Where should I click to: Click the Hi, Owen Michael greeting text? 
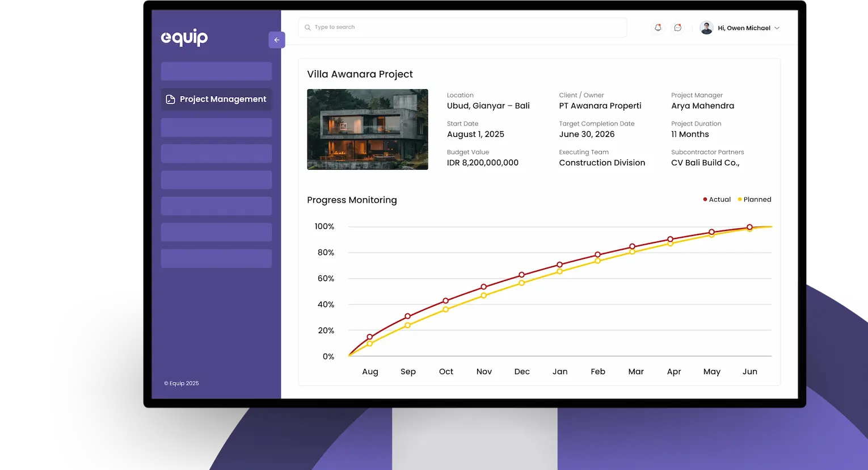point(744,28)
